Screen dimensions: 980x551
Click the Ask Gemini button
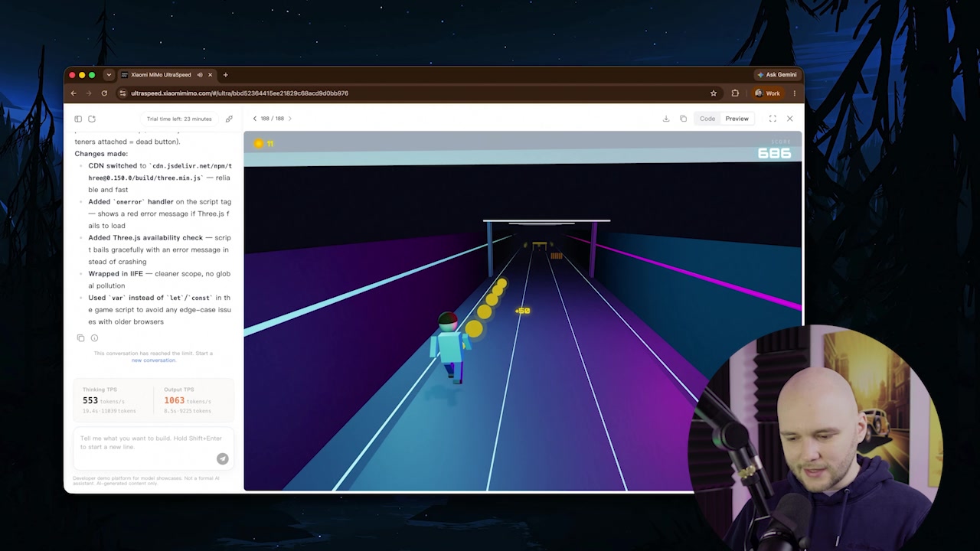(777, 74)
